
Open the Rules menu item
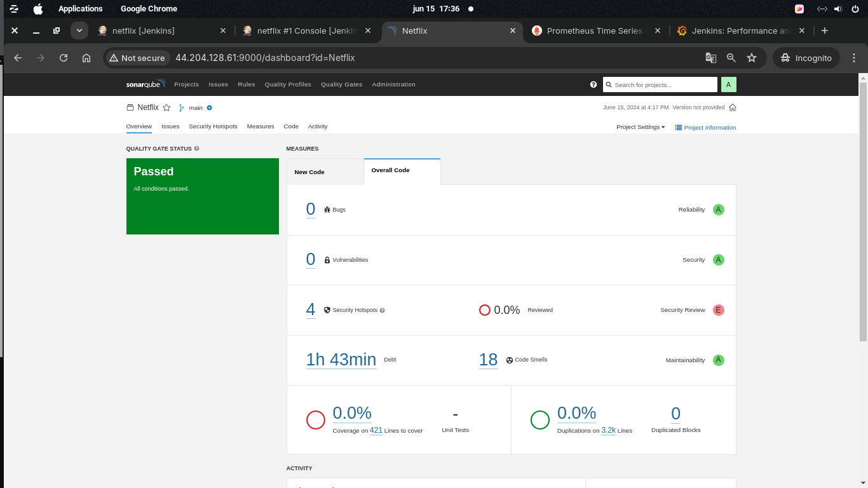(247, 85)
